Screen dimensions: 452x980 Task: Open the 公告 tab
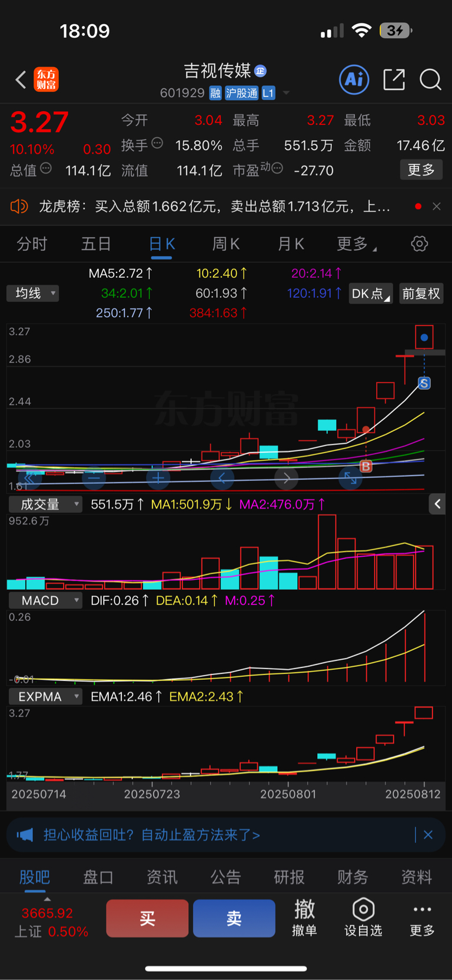(226, 877)
